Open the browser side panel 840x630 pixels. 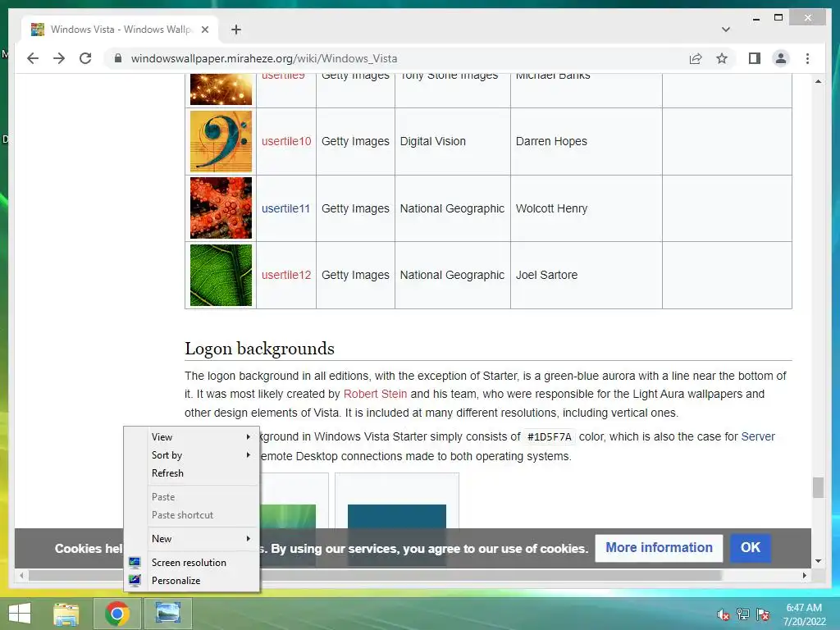pos(755,58)
